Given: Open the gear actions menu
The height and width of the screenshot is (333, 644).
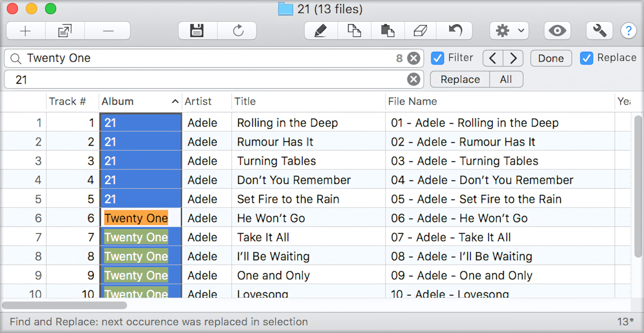Looking at the screenshot, I should 509,31.
